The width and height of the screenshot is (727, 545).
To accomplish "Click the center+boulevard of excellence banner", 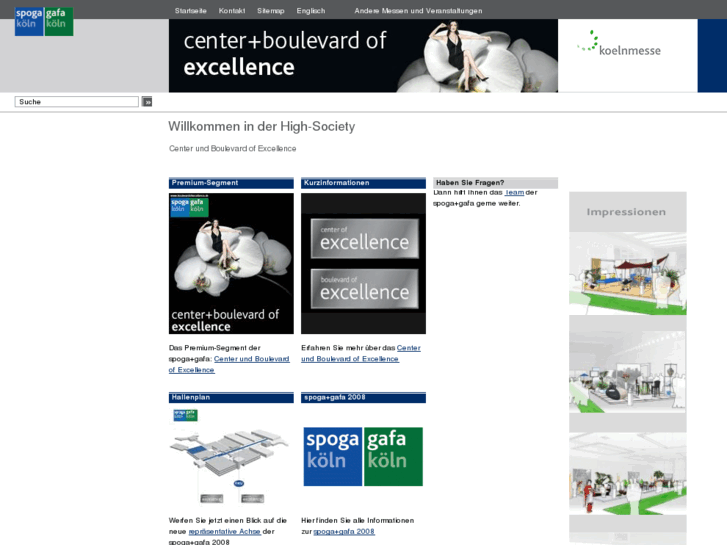I will [363, 56].
